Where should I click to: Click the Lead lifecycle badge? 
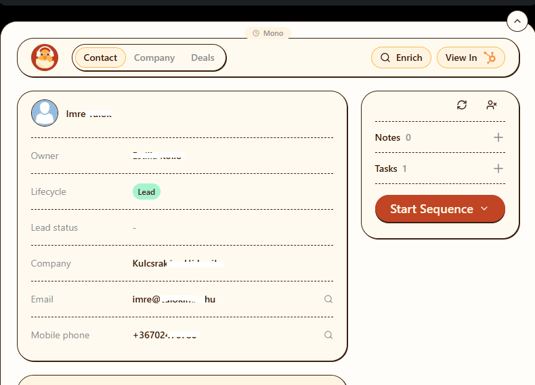146,192
